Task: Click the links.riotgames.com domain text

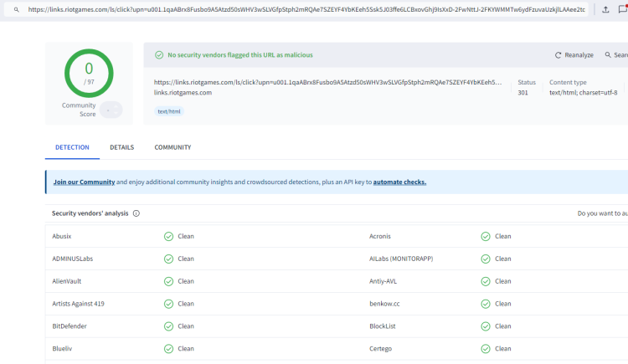Action: pyautogui.click(x=183, y=93)
